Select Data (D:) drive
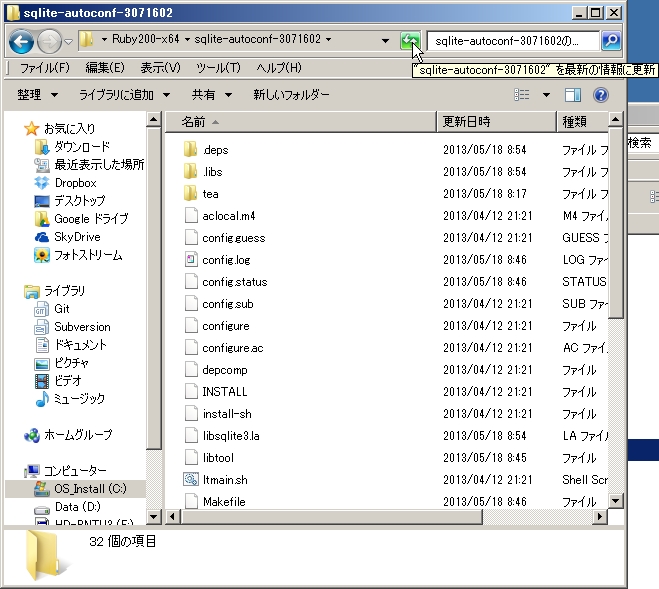Screen dimensions: 659x589 [x=67, y=507]
